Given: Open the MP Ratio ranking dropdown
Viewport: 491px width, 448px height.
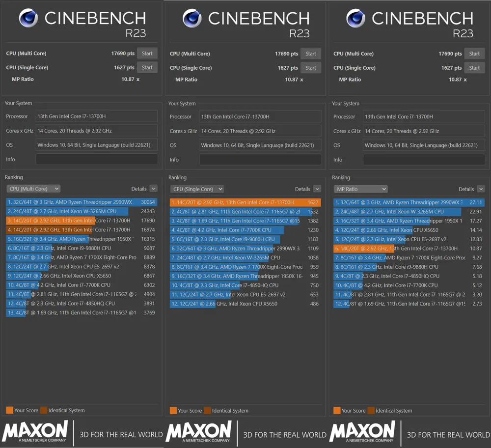Looking at the screenshot, I should (x=360, y=189).
